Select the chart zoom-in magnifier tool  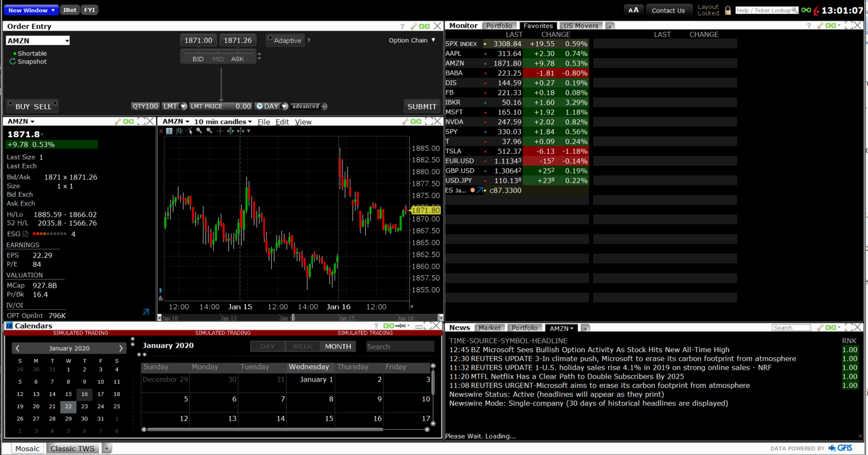198,131
